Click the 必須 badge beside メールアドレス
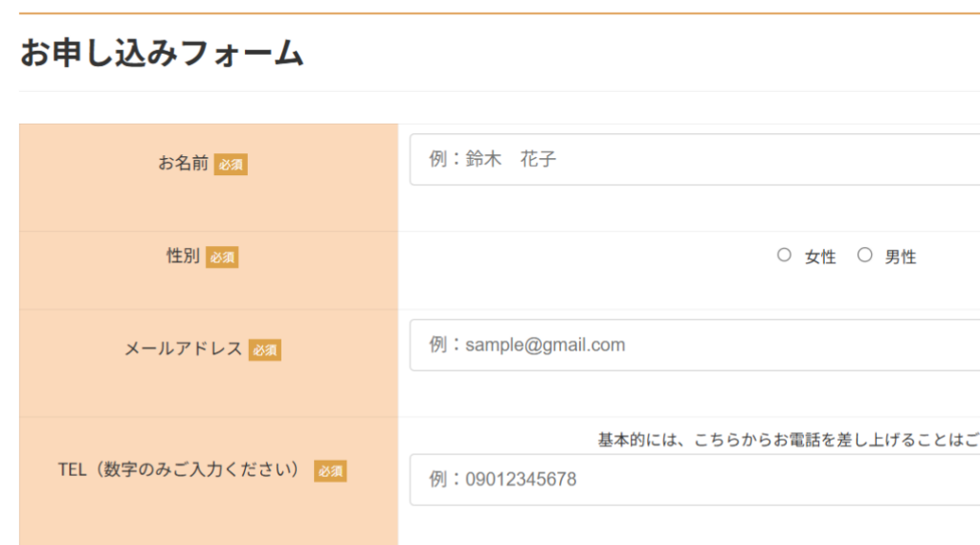The width and height of the screenshot is (980, 545). tap(265, 351)
